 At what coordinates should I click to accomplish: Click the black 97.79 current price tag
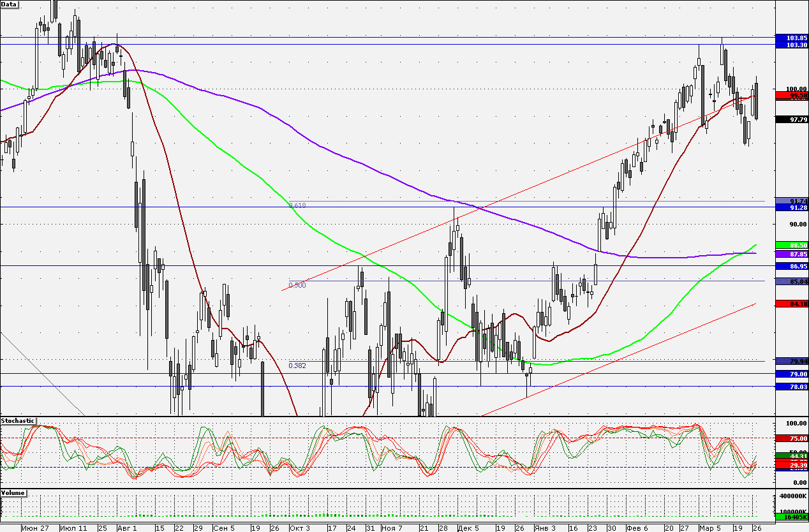click(792, 119)
